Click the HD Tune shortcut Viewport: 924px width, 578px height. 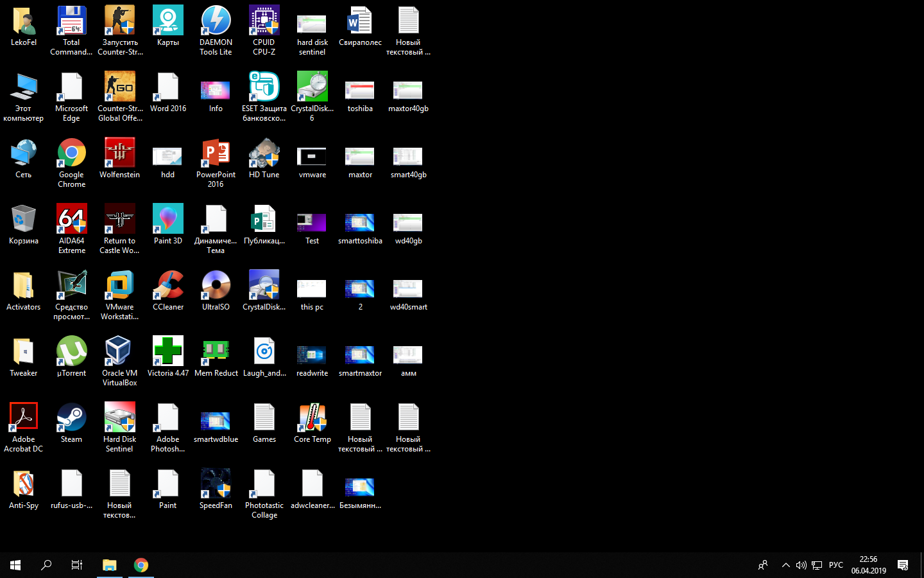point(264,154)
